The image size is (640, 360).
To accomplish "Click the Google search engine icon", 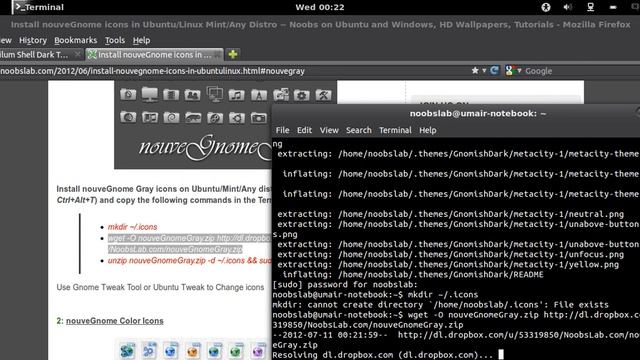I will coord(509,71).
